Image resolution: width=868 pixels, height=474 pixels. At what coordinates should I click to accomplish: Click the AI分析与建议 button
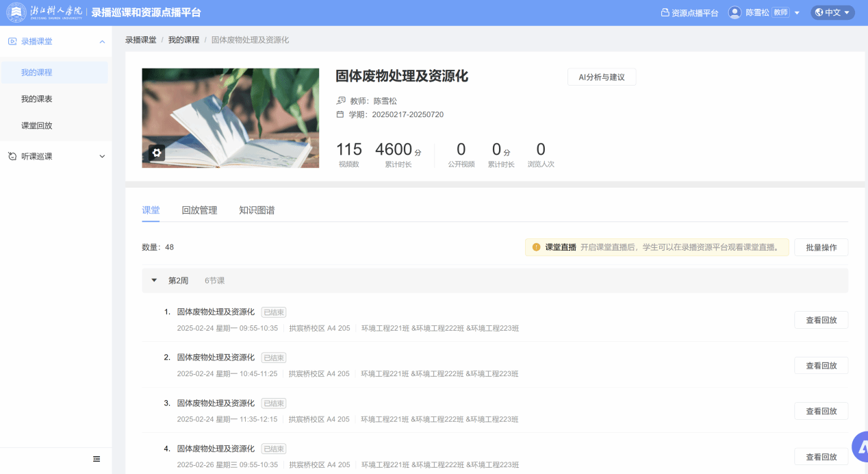[602, 77]
